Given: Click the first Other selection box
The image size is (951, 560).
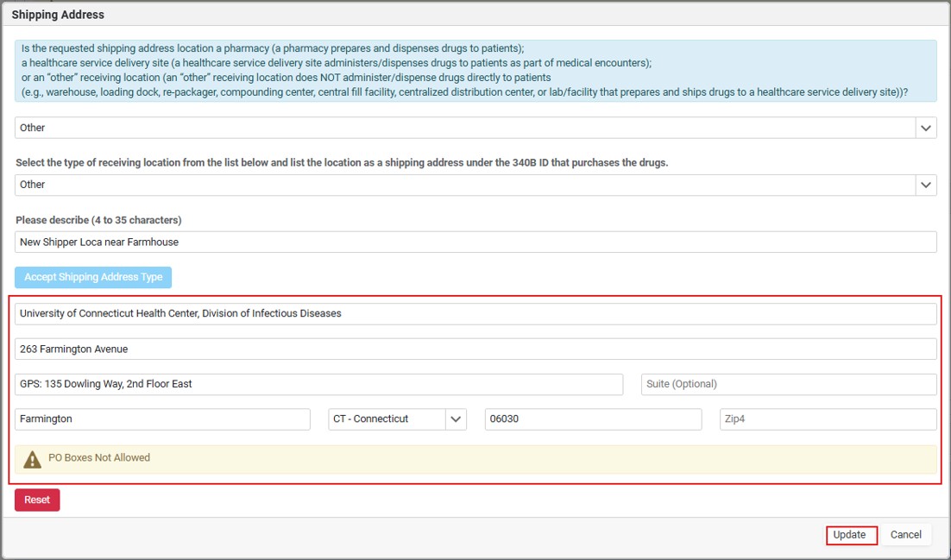Looking at the screenshot, I should pyautogui.click(x=475, y=128).
